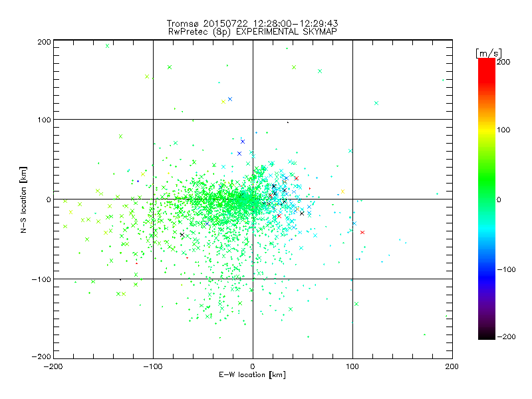Click the y-axis '0' tick label
The image size is (532, 399).
[x=49, y=199]
